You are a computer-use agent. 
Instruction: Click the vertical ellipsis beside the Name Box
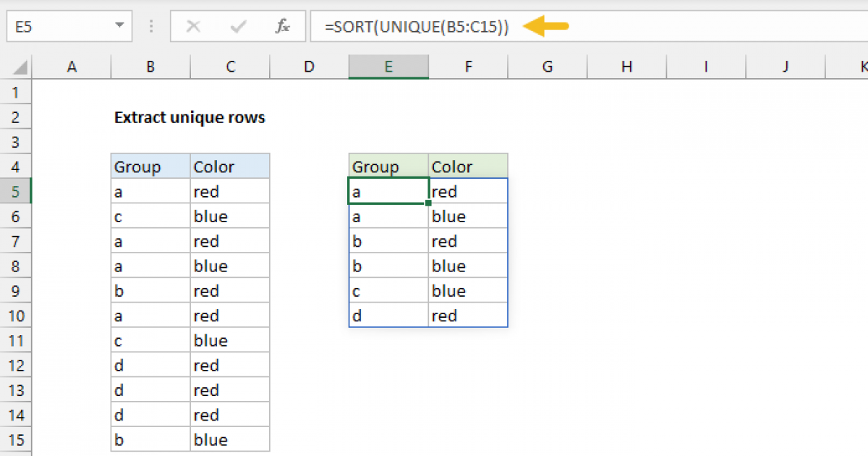tap(150, 26)
